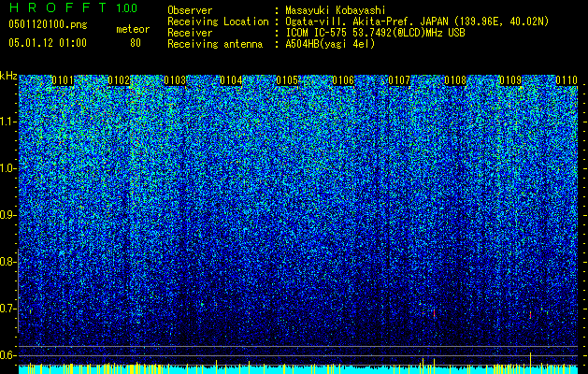
Task: Click the date stamp 05.01.12 01:00
Action: tap(48, 43)
